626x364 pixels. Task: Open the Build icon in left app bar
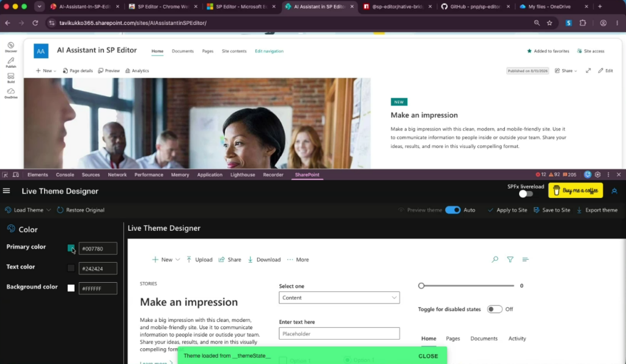click(x=11, y=78)
